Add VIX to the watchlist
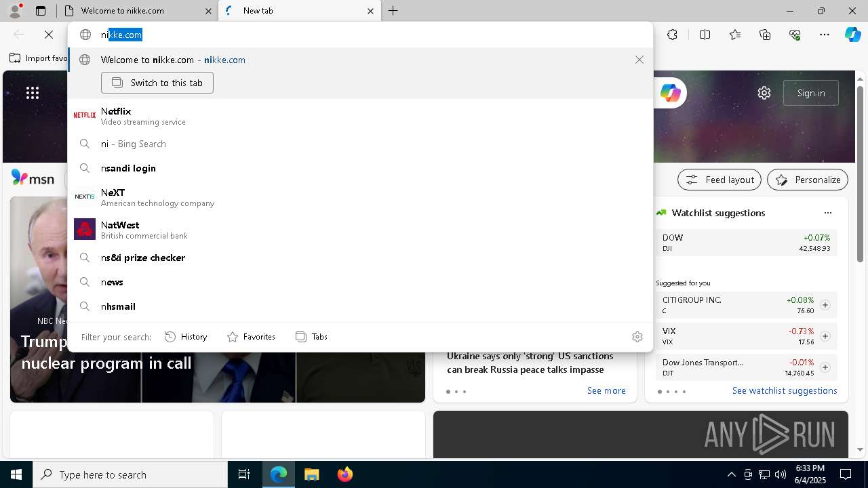868x488 pixels. (x=825, y=336)
